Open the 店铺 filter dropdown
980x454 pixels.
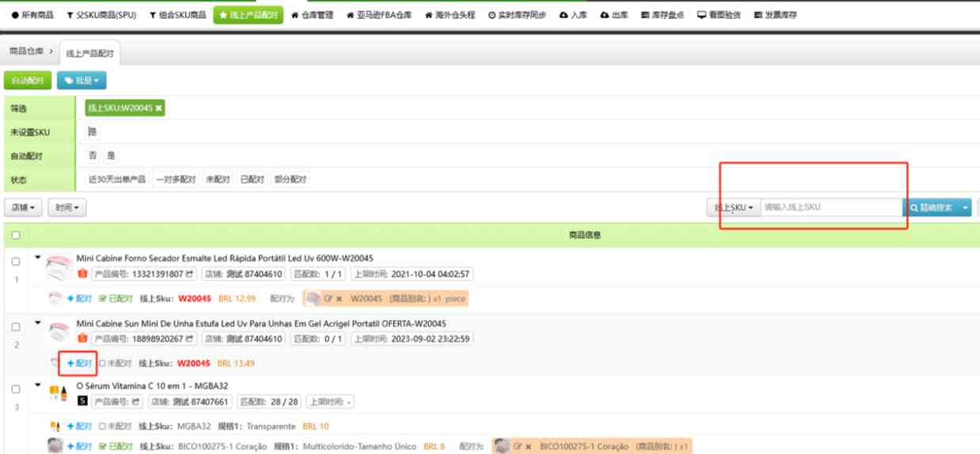point(24,208)
